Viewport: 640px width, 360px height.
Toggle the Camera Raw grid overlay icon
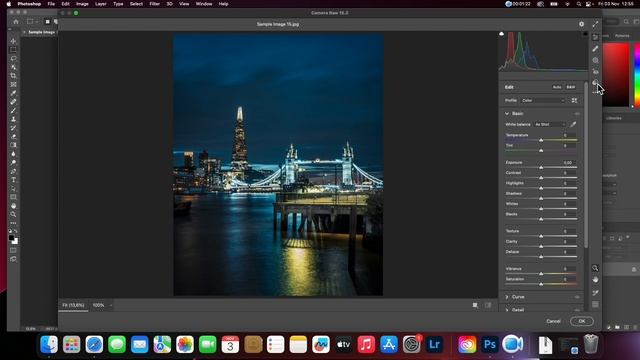click(595, 304)
